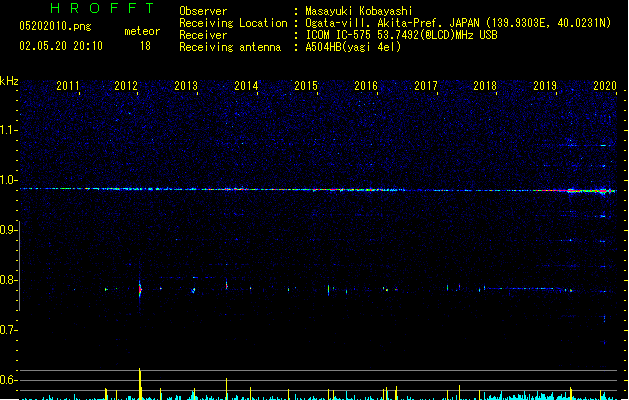
Task: Click the 'meteor' count label
Action: 142,31
